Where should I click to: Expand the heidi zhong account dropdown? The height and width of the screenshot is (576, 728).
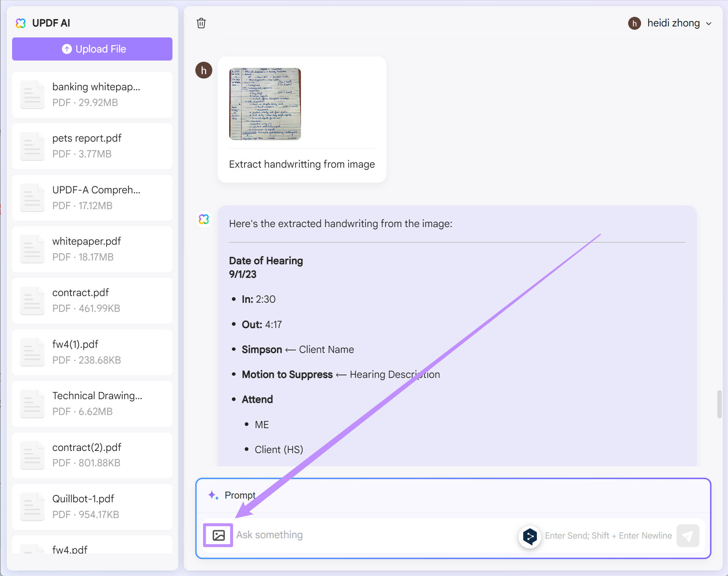tap(709, 23)
